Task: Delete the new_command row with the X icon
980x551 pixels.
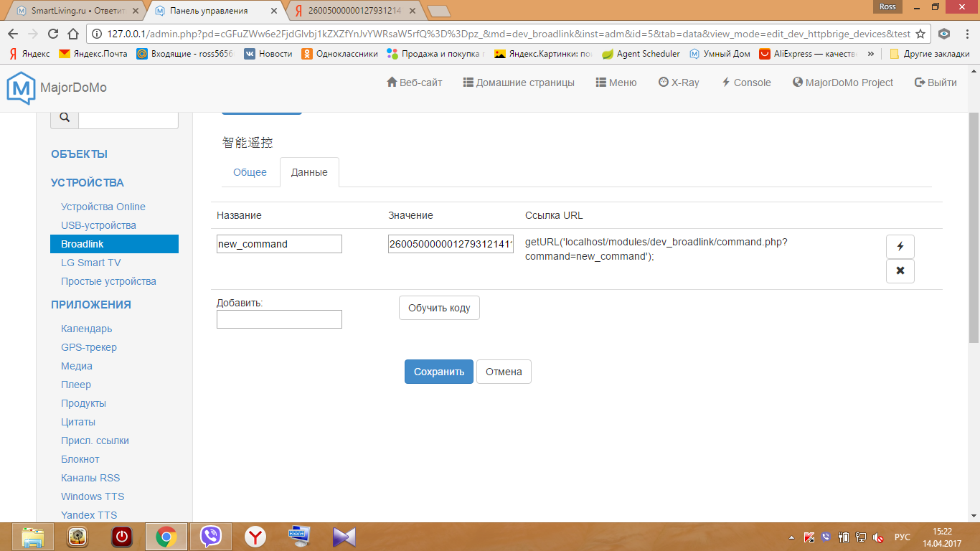Action: [900, 271]
